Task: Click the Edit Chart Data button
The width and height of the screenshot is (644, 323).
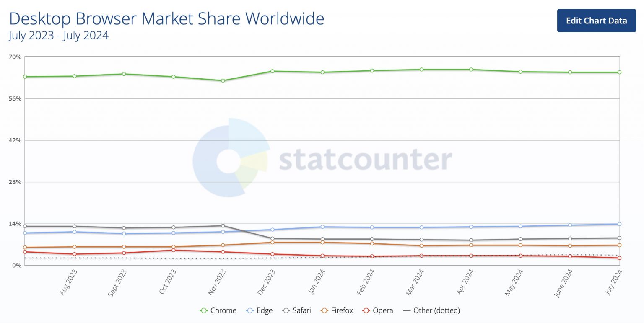Action: 596,21
